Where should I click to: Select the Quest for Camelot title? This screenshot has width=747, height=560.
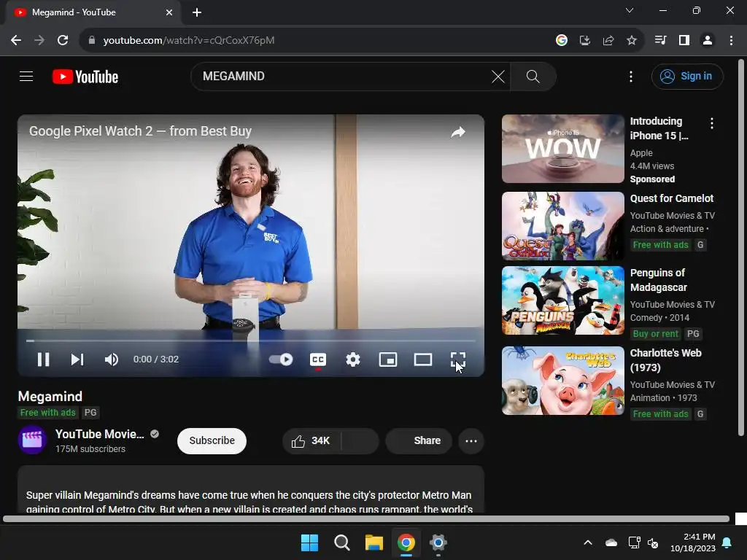pyautogui.click(x=672, y=198)
